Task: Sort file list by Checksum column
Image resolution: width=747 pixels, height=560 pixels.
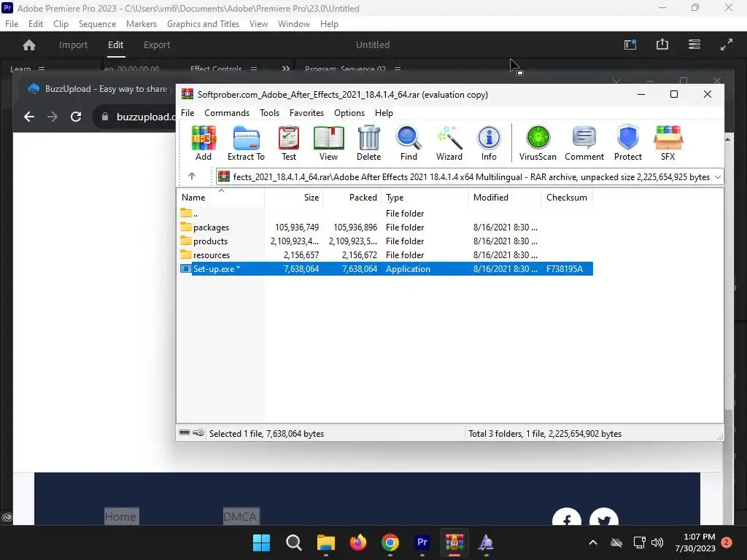Action: point(567,197)
